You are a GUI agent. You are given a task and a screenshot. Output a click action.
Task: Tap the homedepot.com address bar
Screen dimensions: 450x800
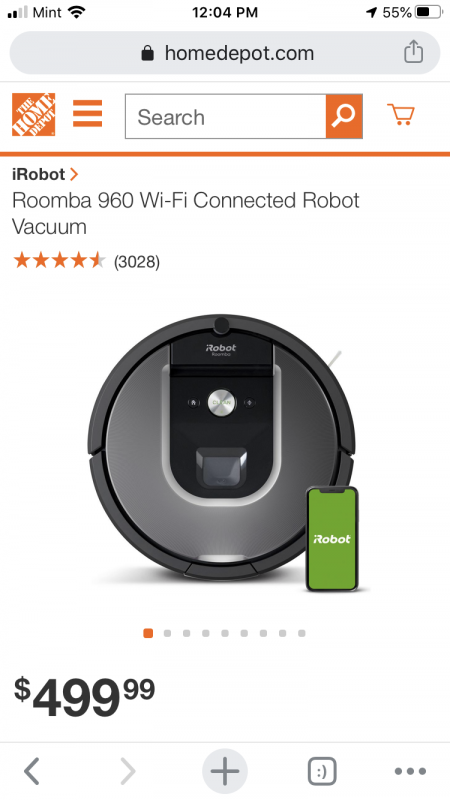[x=224, y=53]
